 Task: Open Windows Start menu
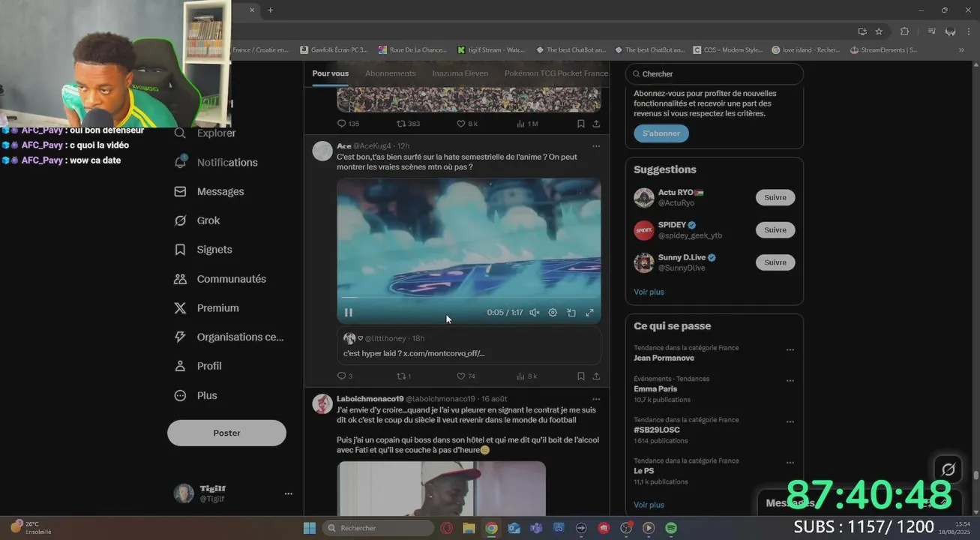tap(310, 528)
